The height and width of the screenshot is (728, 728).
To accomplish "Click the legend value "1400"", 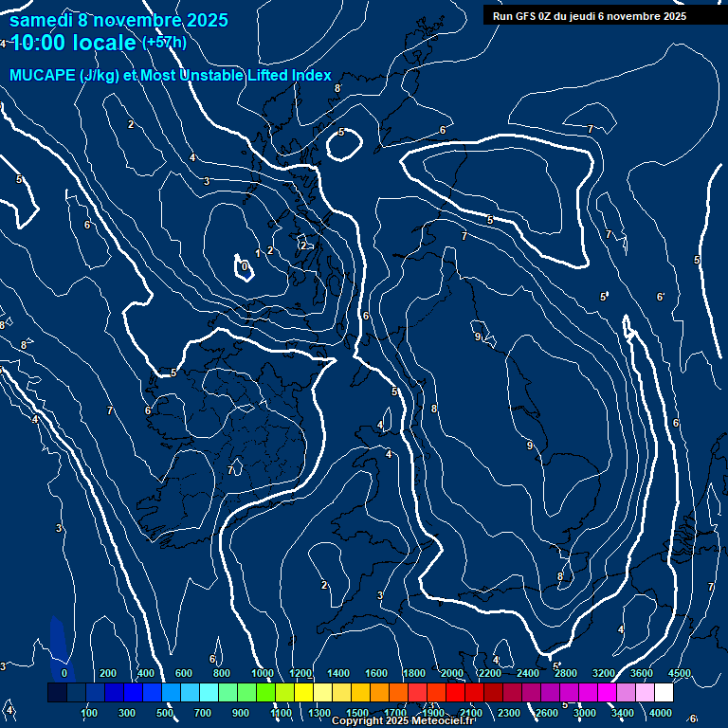I will 338,673.
